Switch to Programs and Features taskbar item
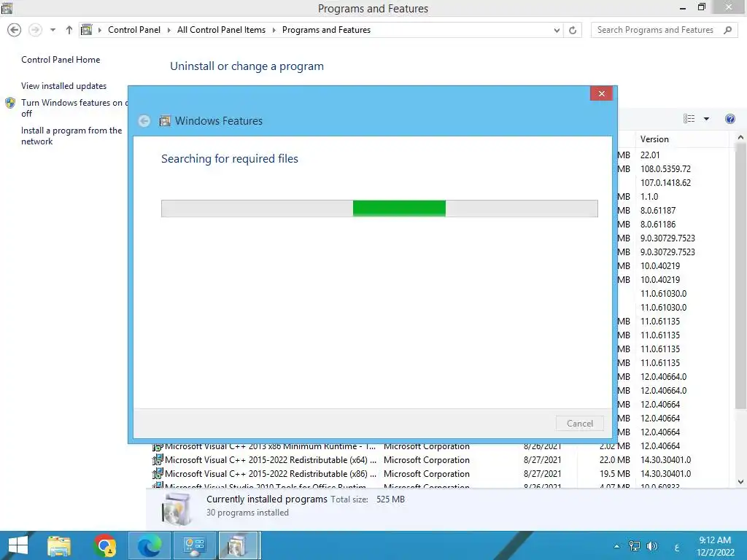The width and height of the screenshot is (747, 560). coord(239,545)
